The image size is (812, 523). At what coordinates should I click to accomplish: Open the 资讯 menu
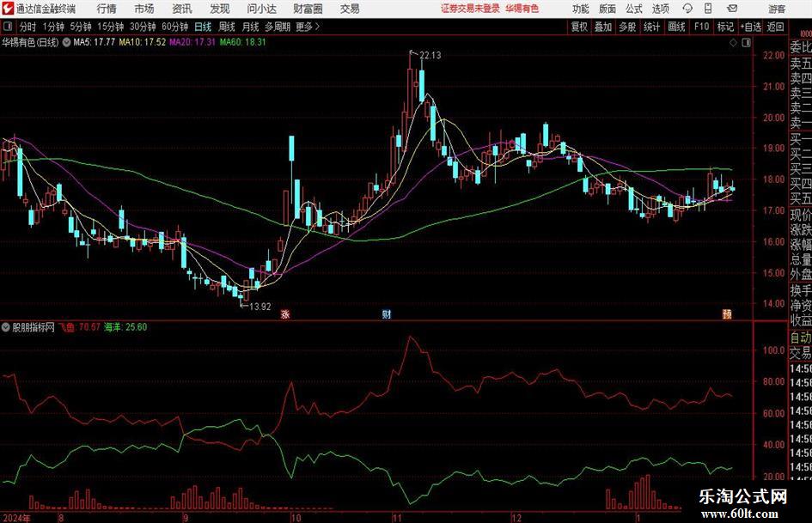click(x=182, y=9)
